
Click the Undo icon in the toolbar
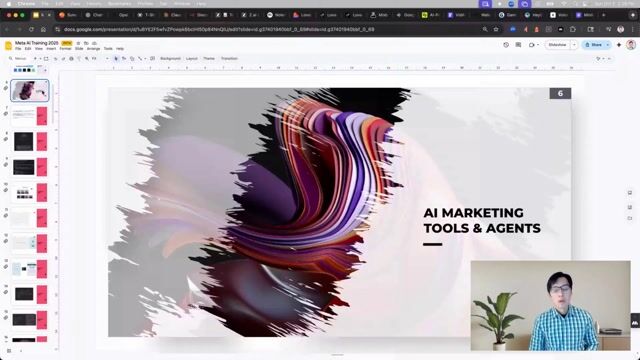point(56,59)
